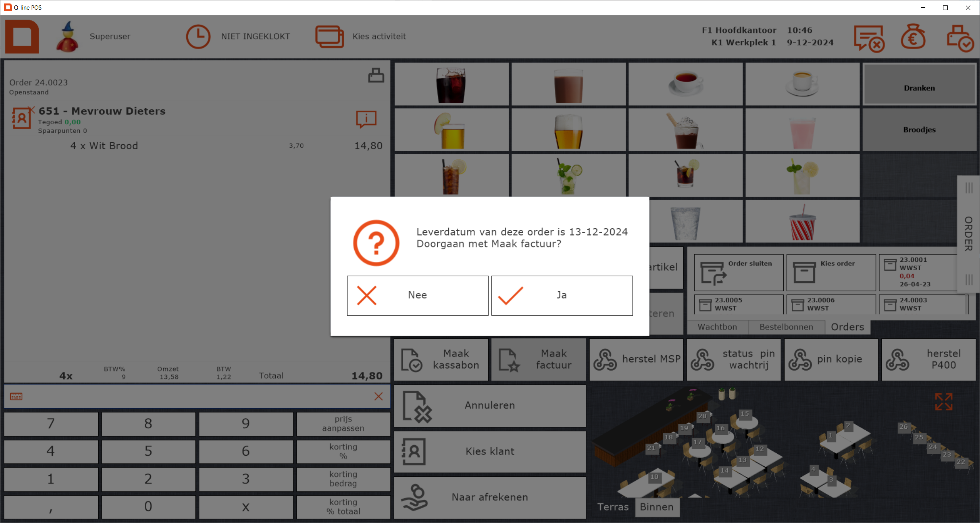The image size is (980, 523).
Task: Show customer info speech bubble icon
Action: click(x=366, y=119)
